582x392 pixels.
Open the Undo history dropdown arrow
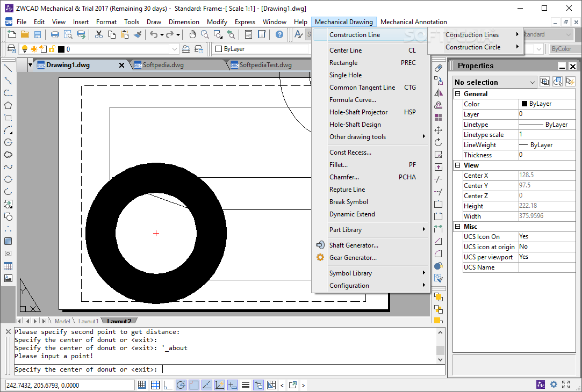pos(162,35)
